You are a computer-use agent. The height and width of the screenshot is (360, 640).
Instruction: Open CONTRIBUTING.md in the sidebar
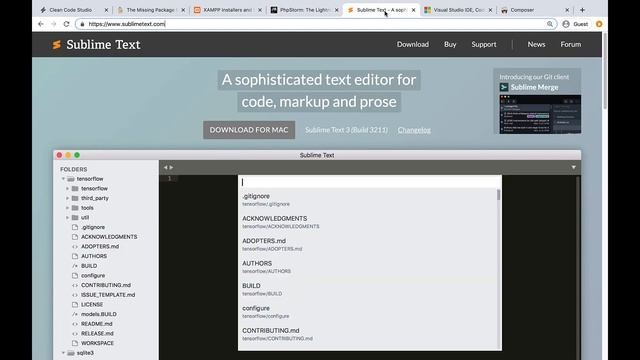(106, 285)
